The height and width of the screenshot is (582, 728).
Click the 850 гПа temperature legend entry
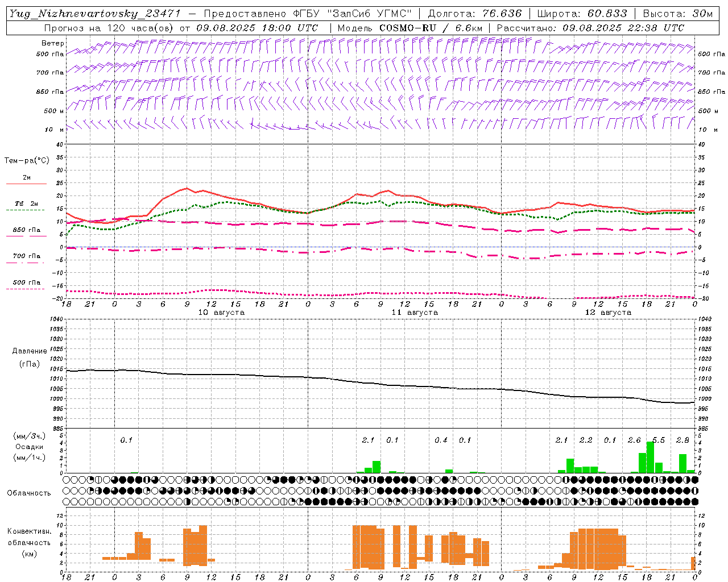[x=27, y=230]
